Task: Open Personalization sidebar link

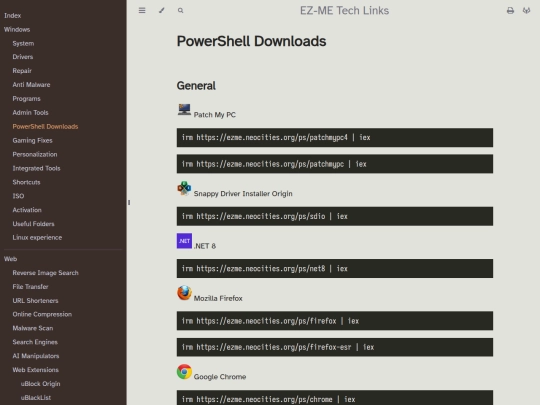Action: 35,154
